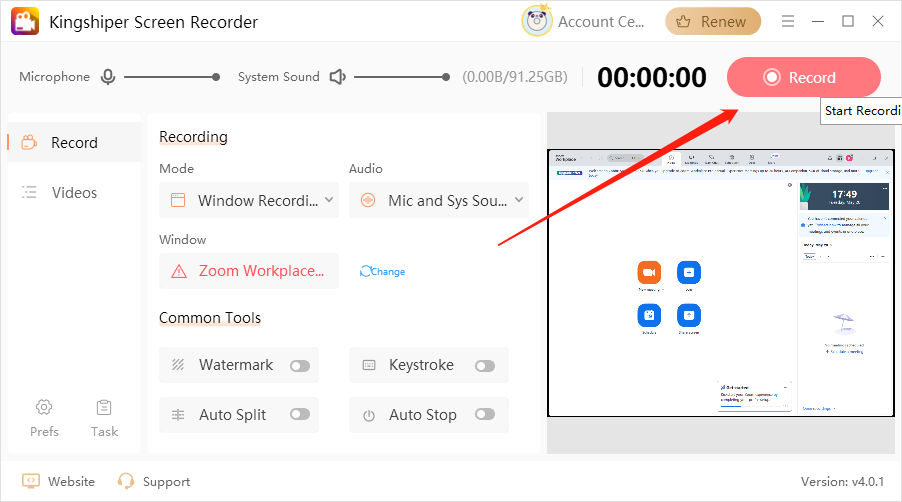
Task: Open the Support link
Action: [x=154, y=481]
